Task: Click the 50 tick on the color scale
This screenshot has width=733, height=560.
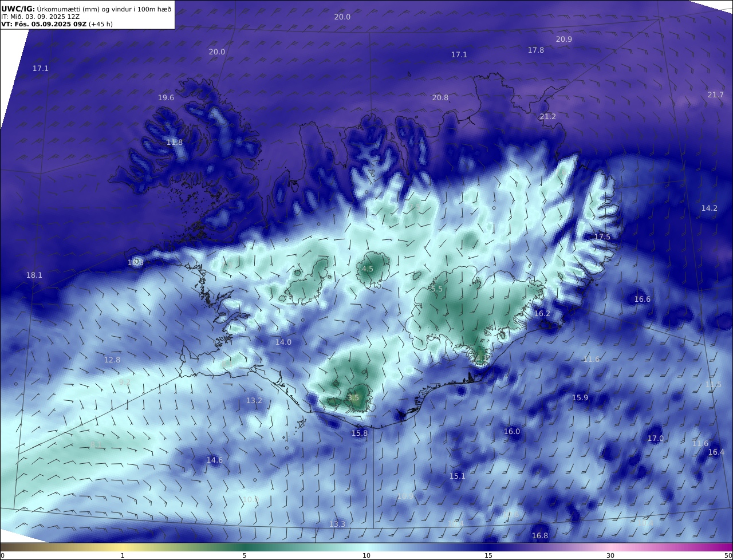Action: click(728, 555)
